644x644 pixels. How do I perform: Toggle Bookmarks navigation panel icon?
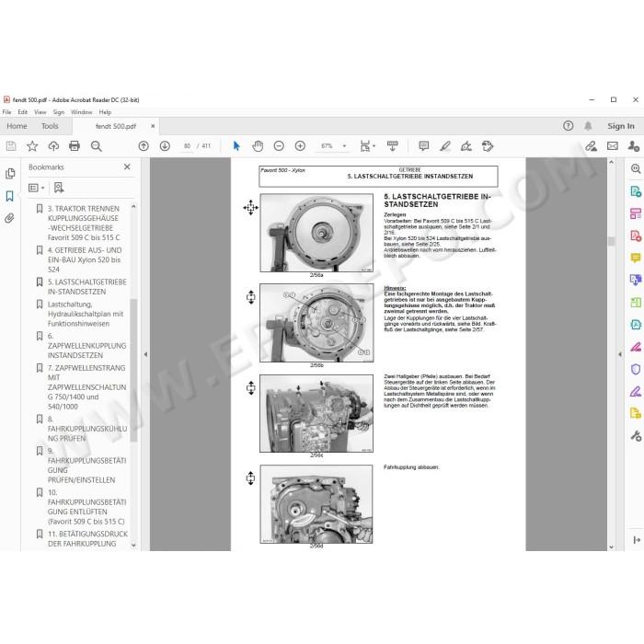(9, 196)
